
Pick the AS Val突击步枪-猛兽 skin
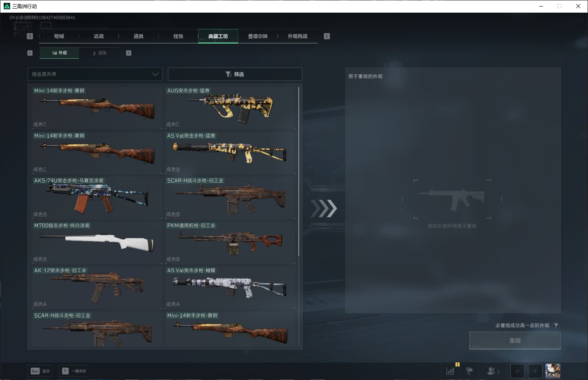coord(230,152)
